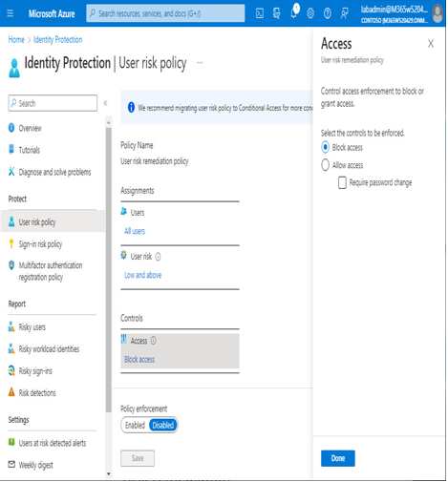448x482 pixels.
Task: Open portal settings gear
Action: click(310, 13)
